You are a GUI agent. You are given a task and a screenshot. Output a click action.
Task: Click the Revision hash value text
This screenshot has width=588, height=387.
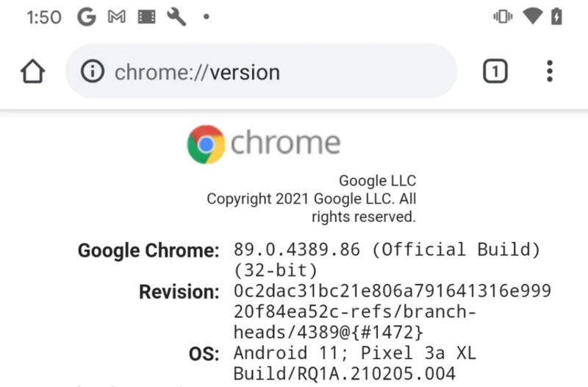(x=392, y=311)
